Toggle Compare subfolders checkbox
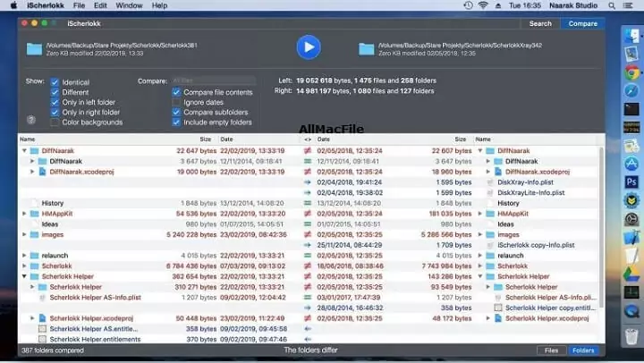The width and height of the screenshot is (644, 363). tap(176, 112)
